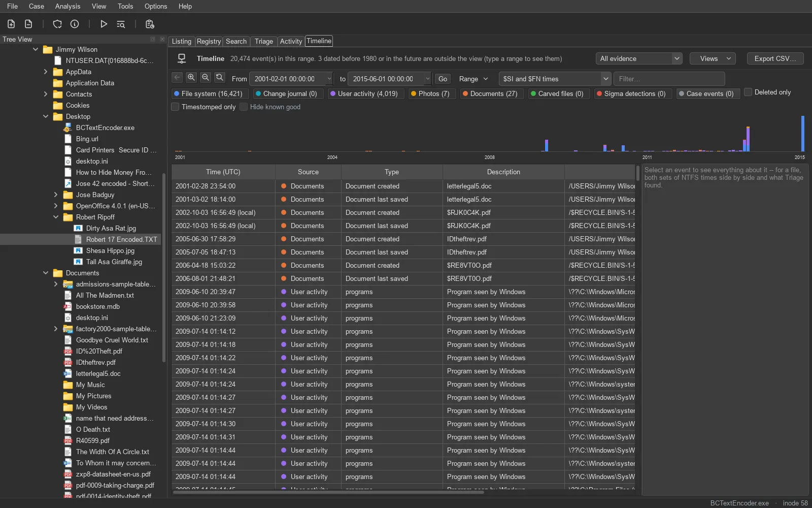
Task: Open the Range dropdown
Action: tap(473, 79)
